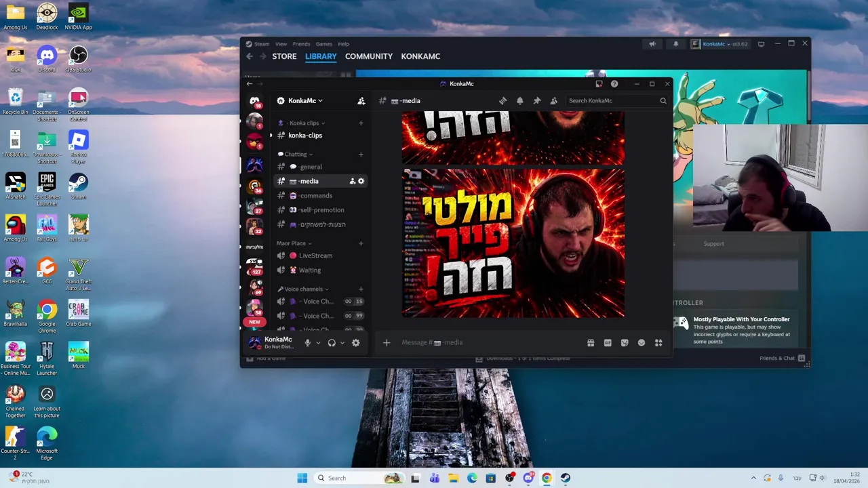Open the lower thumbnail image in media channel
Viewport: 868px width, 488px height.
click(x=513, y=243)
